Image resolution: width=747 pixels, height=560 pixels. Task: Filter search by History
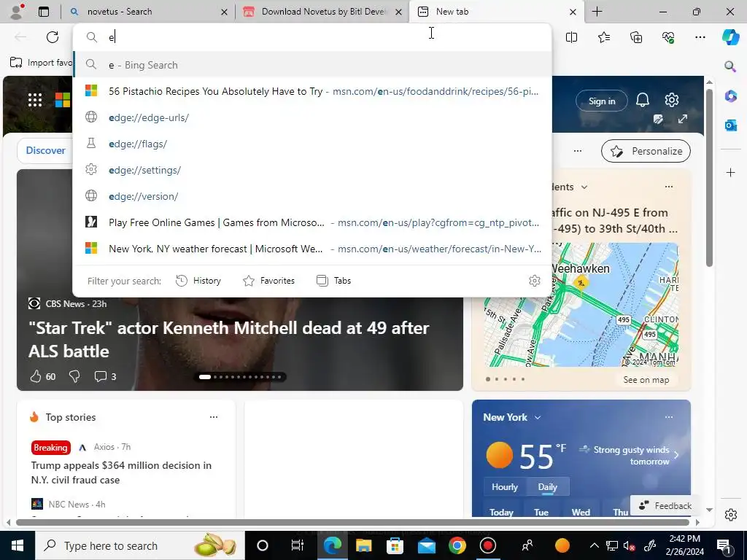click(x=198, y=281)
